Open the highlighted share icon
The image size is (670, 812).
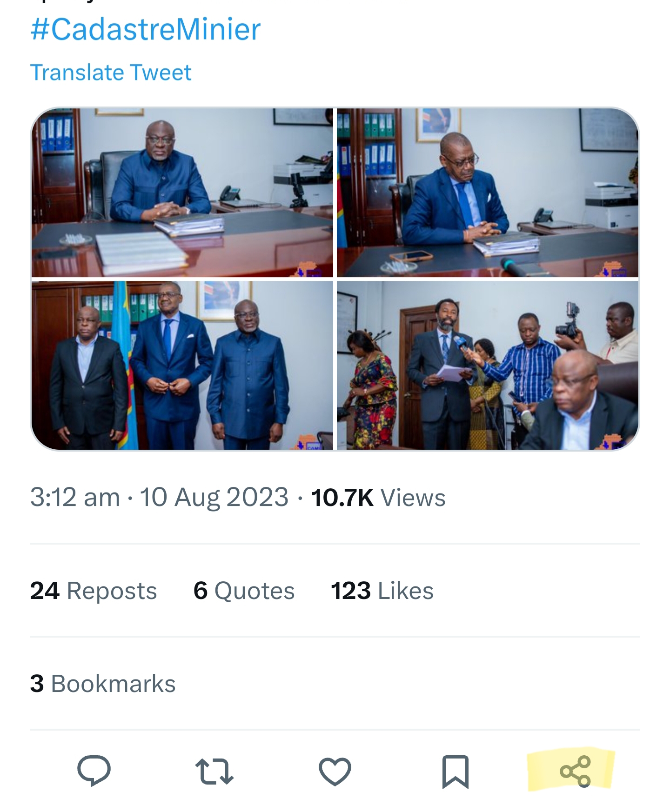(x=575, y=771)
